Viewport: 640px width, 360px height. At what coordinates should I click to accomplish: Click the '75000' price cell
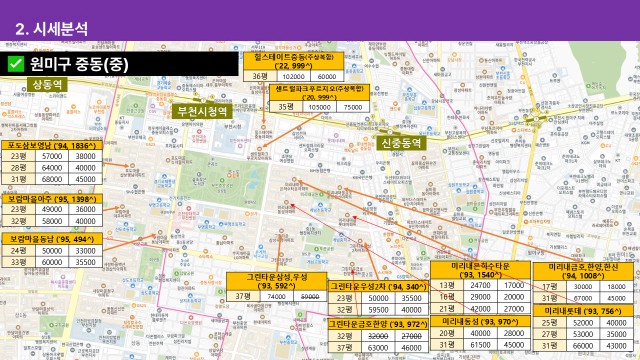pyautogui.click(x=353, y=107)
